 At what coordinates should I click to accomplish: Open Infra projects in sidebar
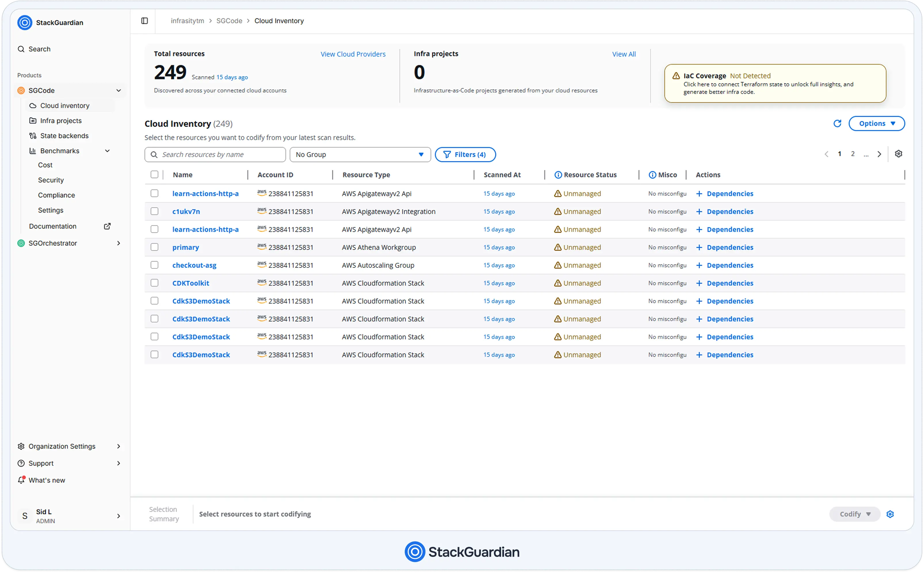pos(61,121)
